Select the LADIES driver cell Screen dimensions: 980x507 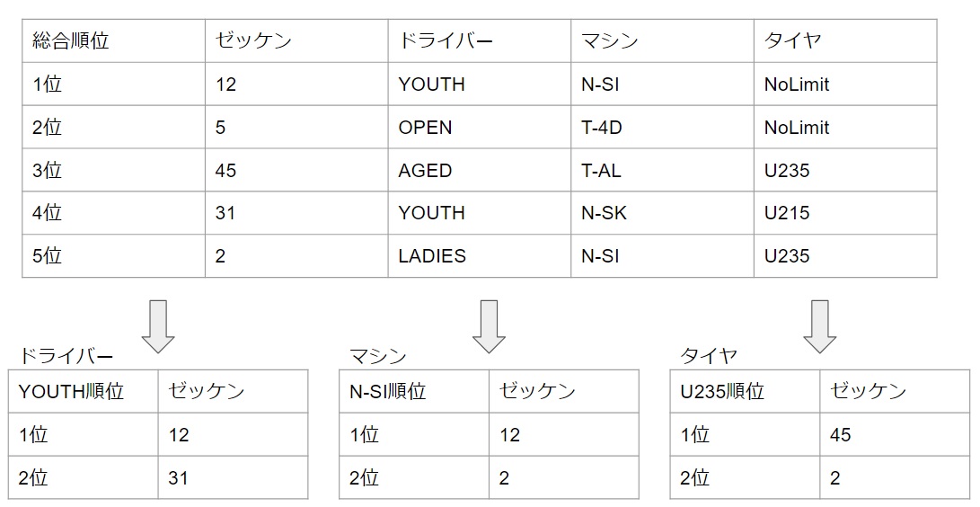point(479,256)
